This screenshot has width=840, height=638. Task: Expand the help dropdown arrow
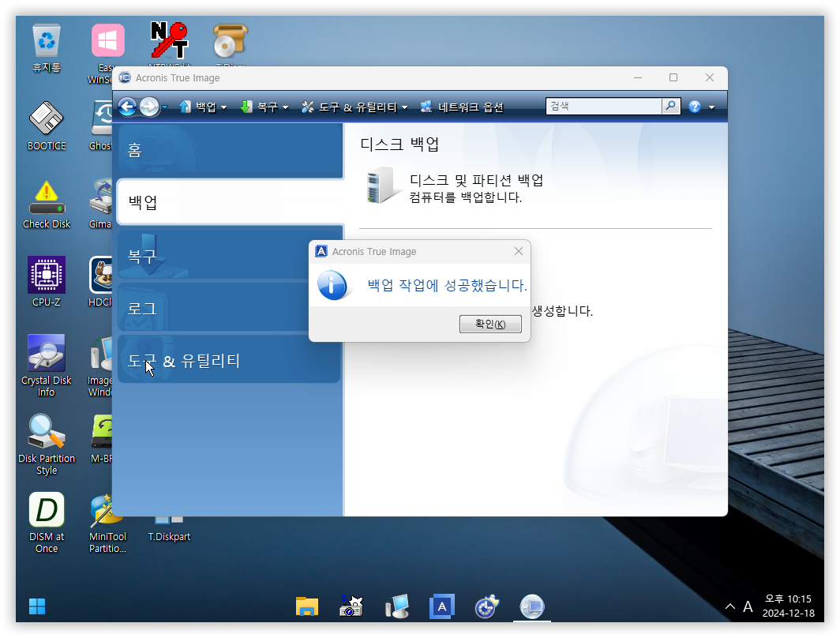(x=711, y=107)
